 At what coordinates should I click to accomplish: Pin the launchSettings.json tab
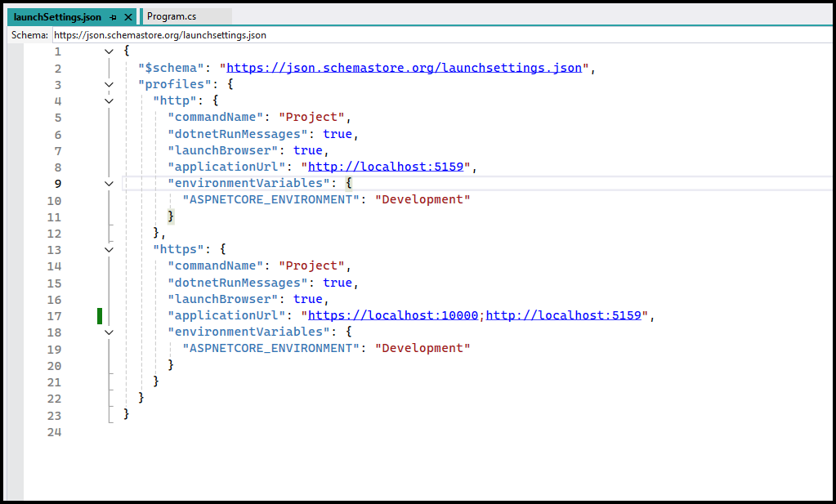(114, 17)
